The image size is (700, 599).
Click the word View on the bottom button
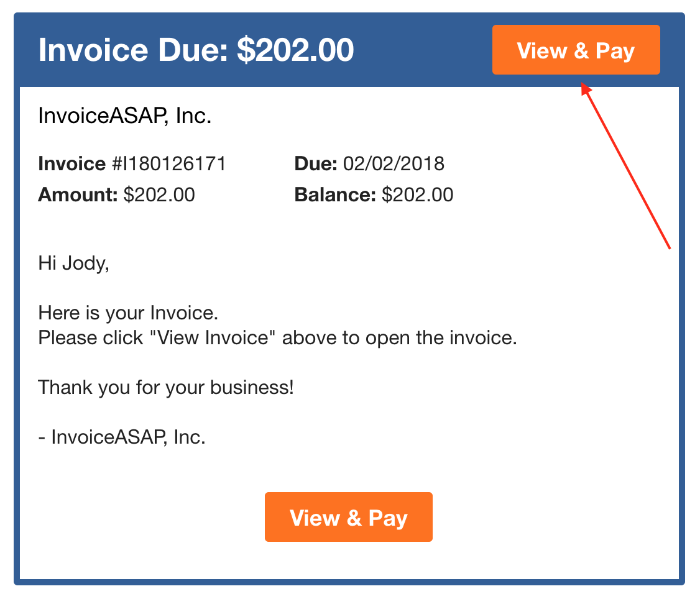coord(315,518)
